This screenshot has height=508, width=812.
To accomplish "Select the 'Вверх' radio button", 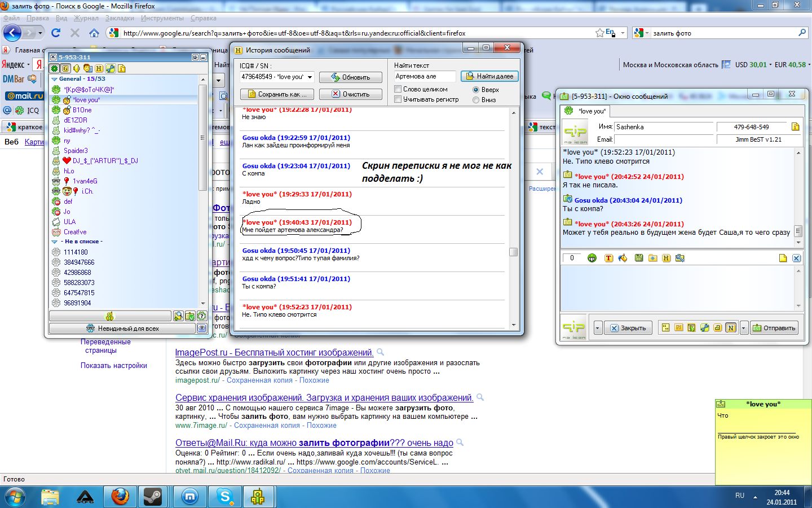I will click(x=476, y=90).
